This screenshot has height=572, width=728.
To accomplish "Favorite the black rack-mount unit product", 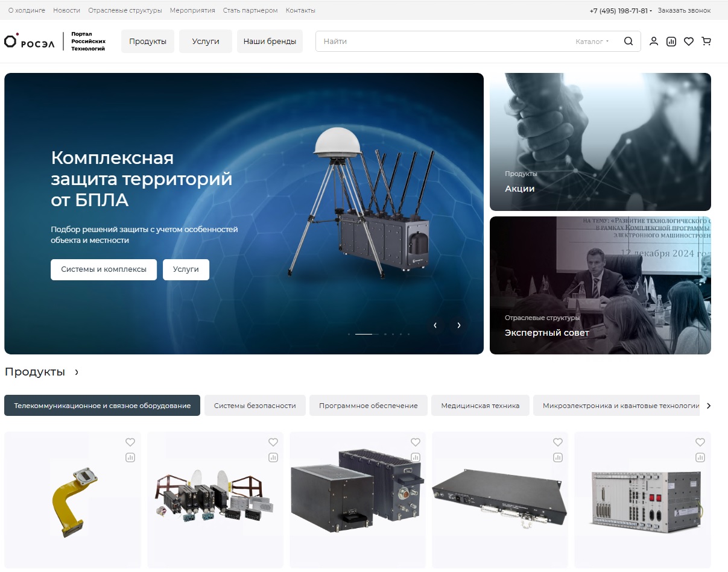I will click(558, 442).
